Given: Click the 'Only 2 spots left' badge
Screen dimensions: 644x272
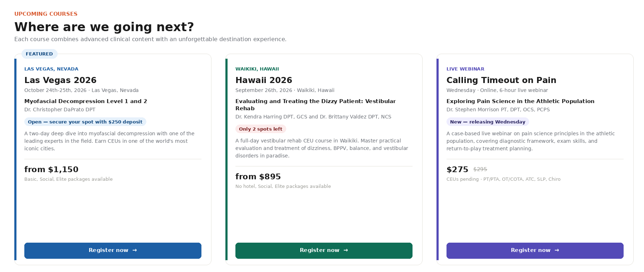Looking at the screenshot, I should [260, 129].
